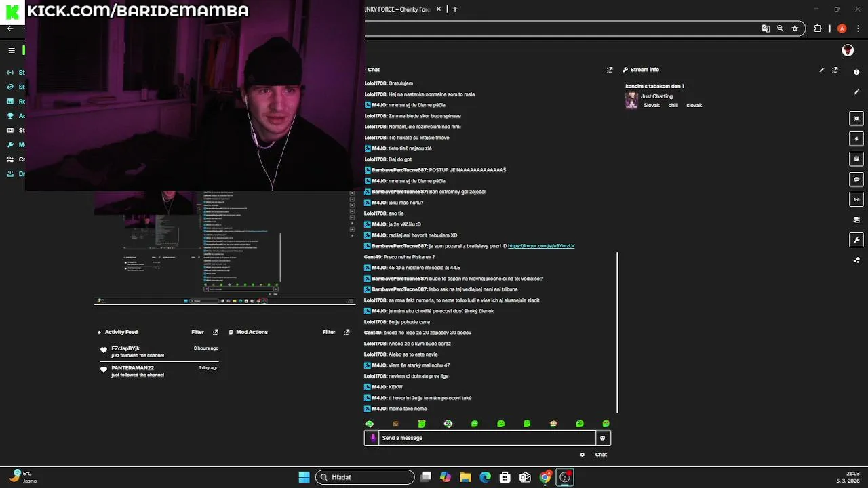This screenshot has width=868, height=488.
Task: Open Microsoft Edge from taskbar
Action: [485, 477]
